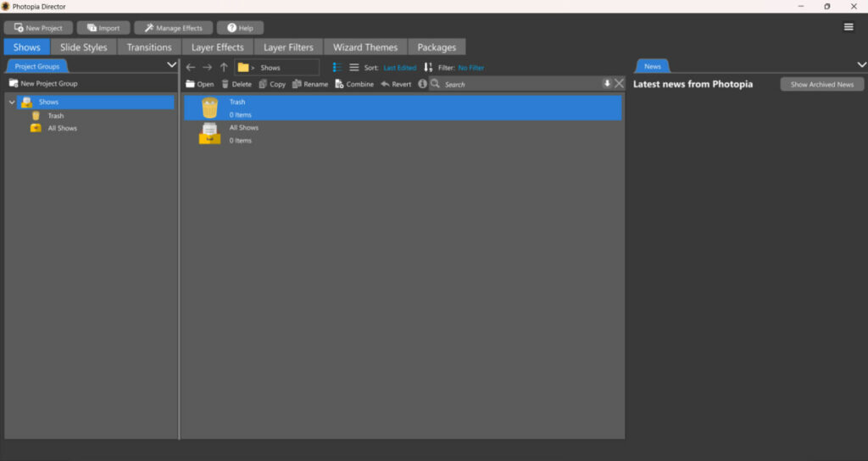
Task: Click the Shows folder path box
Action: (277, 68)
